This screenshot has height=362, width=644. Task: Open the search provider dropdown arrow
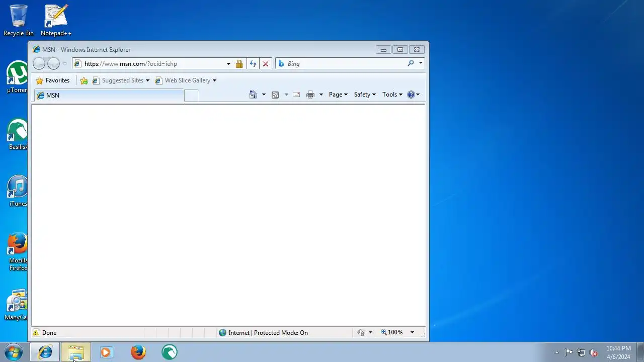tap(421, 63)
